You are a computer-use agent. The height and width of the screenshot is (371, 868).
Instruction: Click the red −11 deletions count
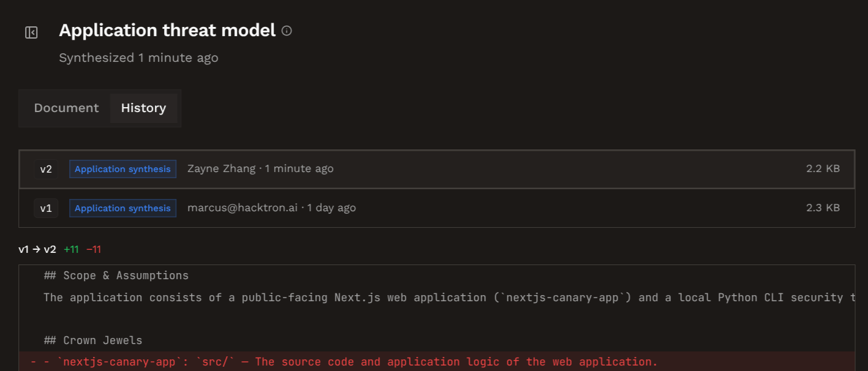point(94,249)
